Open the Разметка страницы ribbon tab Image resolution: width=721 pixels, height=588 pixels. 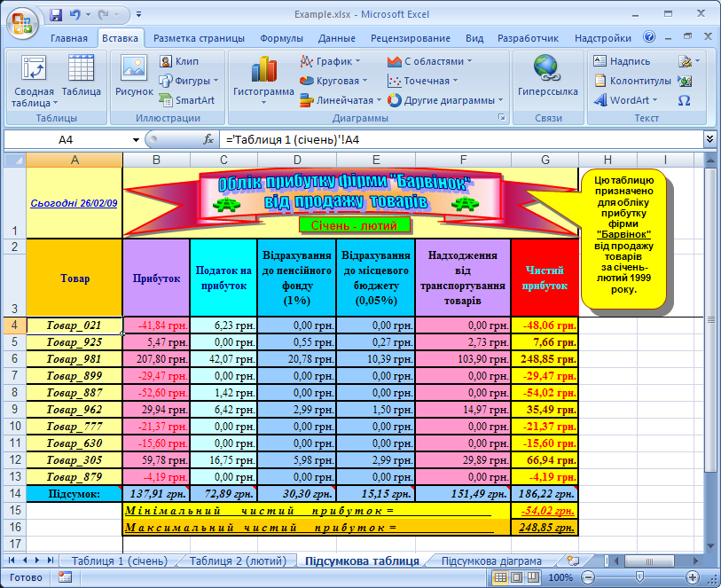coord(199,38)
